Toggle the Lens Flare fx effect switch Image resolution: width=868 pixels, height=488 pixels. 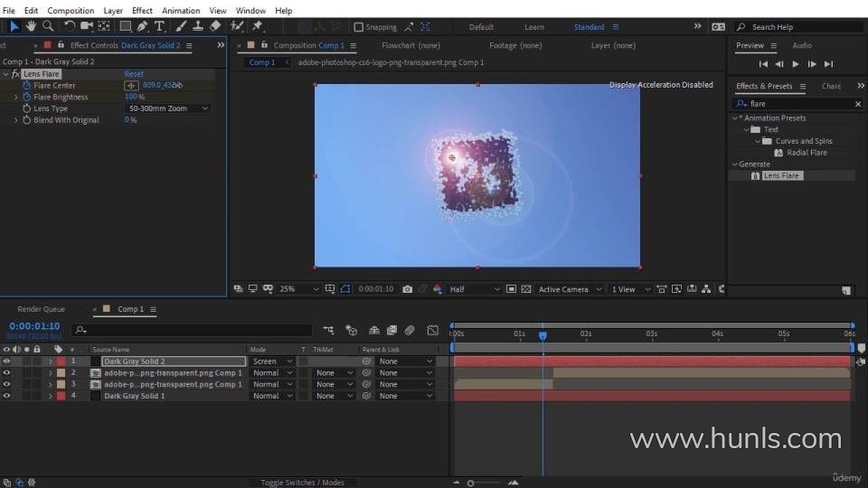(x=15, y=73)
